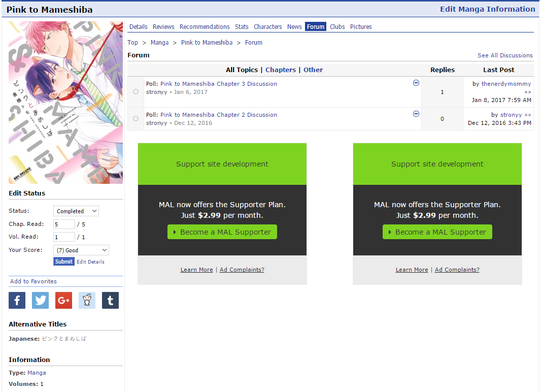
Task: Click Pink to Mameshiba breadcrumb link
Action: click(x=207, y=43)
